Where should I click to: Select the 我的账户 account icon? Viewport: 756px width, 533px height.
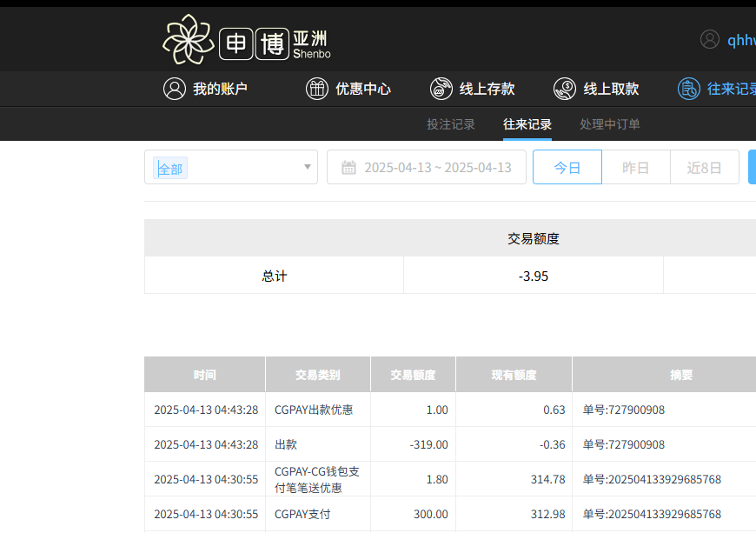tap(174, 88)
